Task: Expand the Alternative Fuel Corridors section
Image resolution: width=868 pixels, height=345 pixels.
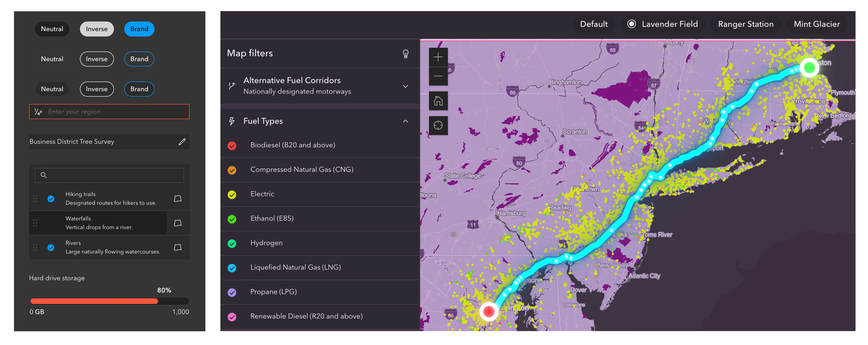Action: click(x=405, y=86)
